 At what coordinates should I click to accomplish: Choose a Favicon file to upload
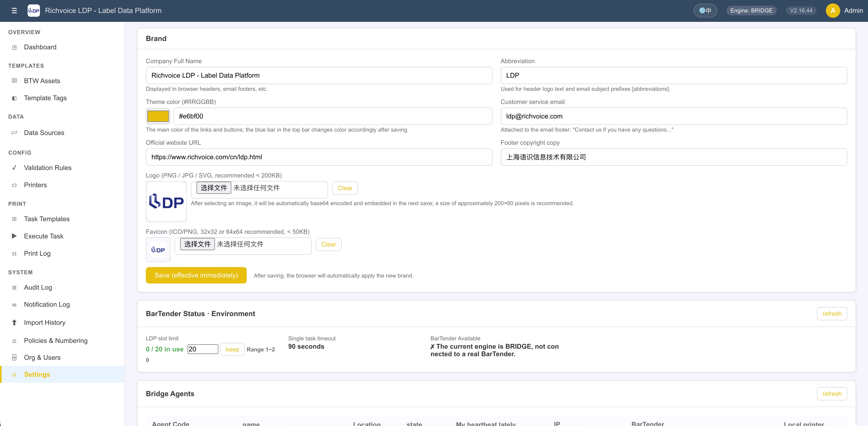point(197,244)
